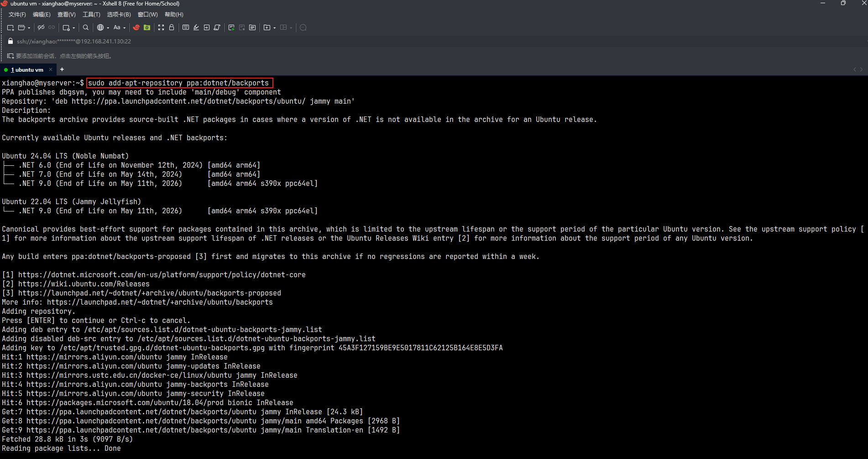Open the 编辑(E) menu

[x=42, y=15]
